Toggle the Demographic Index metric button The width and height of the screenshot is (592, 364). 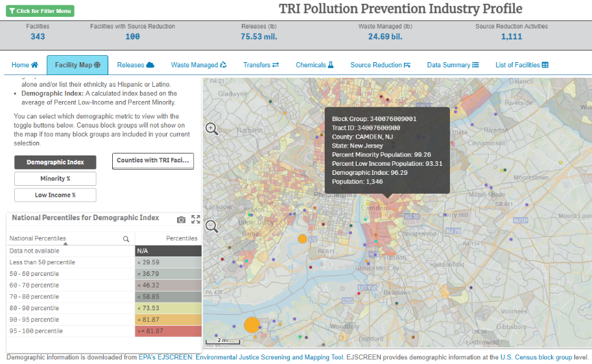[55, 162]
